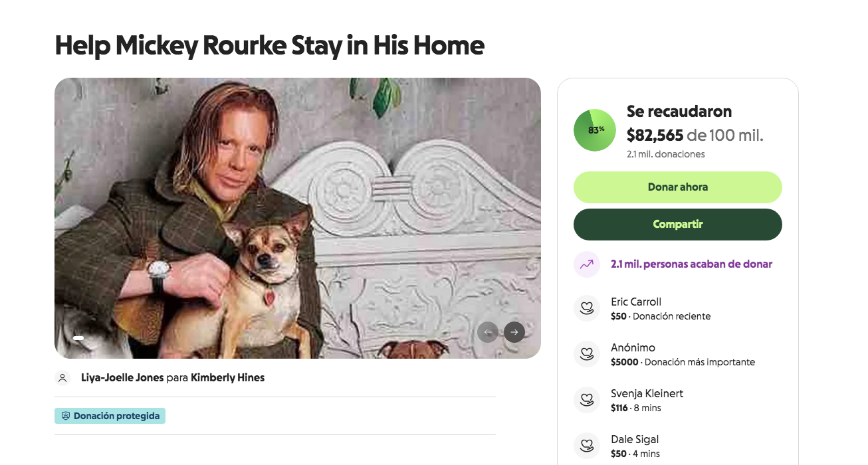Click the heart icon next to Anónimo's $5000 donation

tap(587, 353)
